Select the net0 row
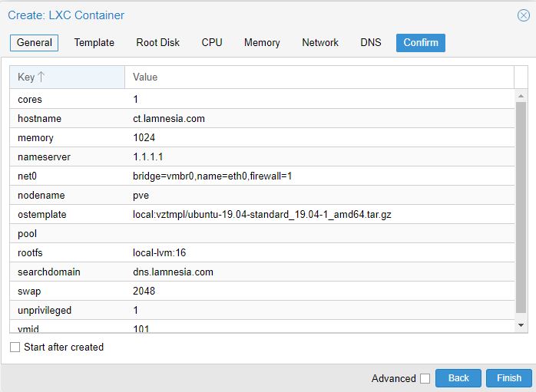Screen dimensions: 536x392 [261, 176]
